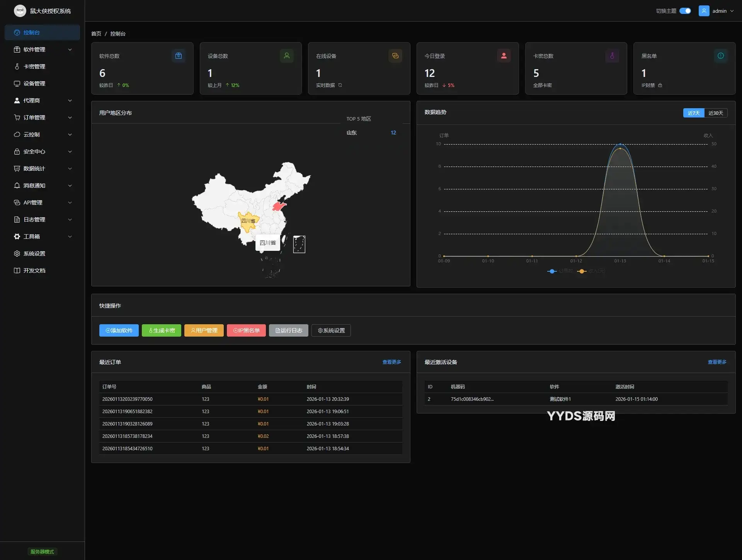The width and height of the screenshot is (742, 560).
Task: Open 系统设置 in the sidebar
Action: click(43, 254)
